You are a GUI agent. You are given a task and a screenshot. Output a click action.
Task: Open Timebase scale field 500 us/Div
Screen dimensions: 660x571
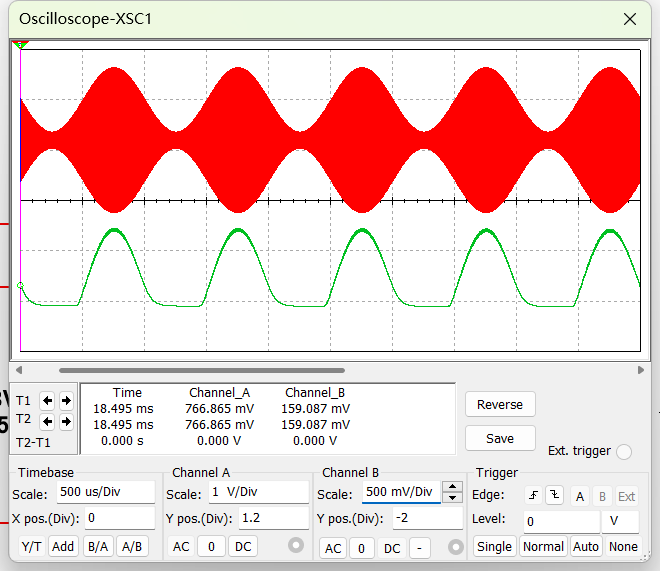tap(106, 492)
